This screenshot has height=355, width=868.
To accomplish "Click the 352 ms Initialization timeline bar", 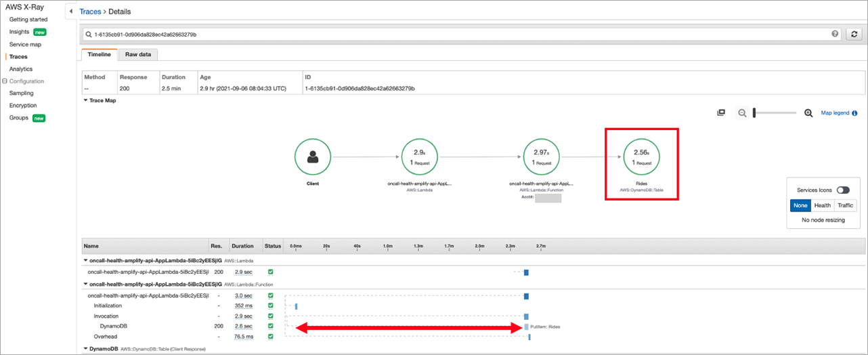I will pyautogui.click(x=296, y=306).
